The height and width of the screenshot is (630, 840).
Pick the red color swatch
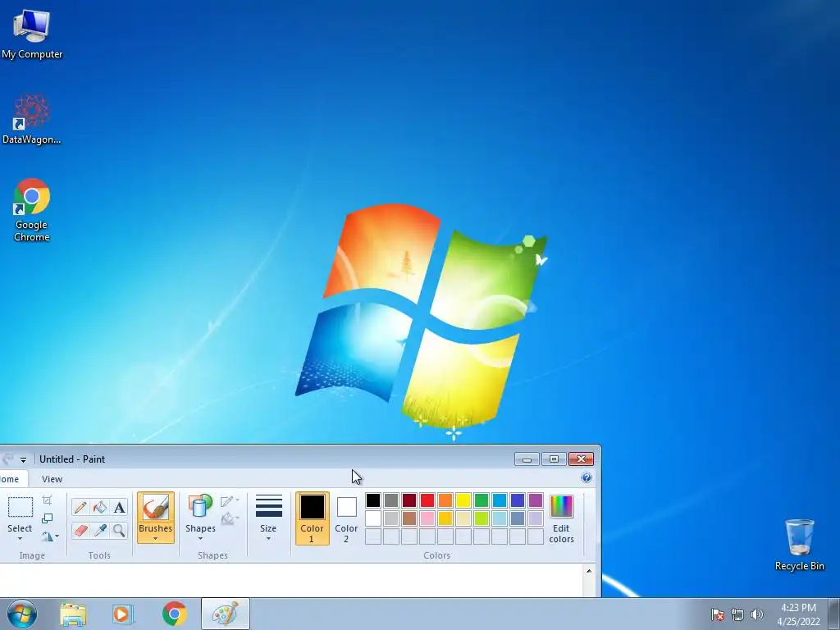tap(427, 500)
